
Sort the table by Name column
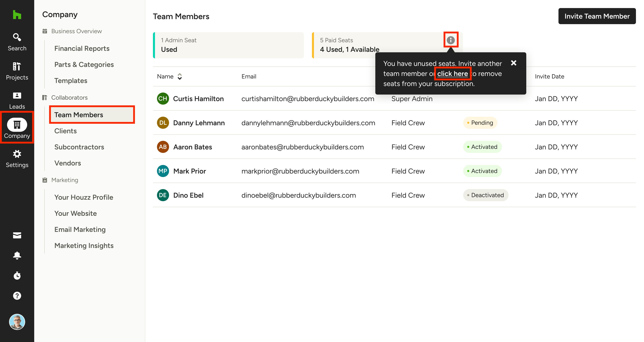(179, 76)
